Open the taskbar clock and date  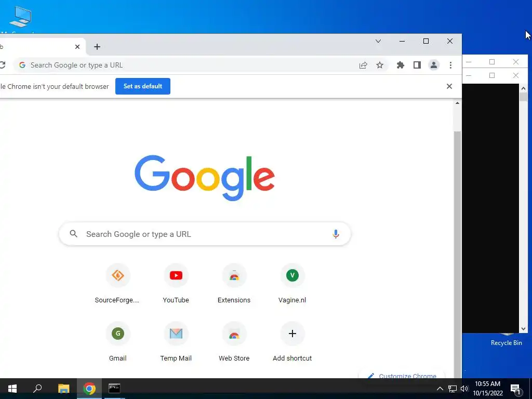click(487, 389)
